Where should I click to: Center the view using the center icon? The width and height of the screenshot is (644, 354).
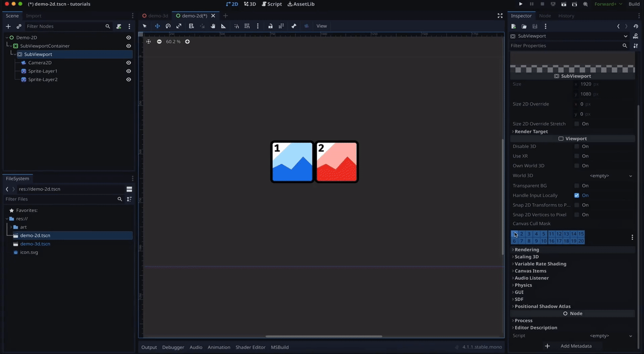[148, 42]
